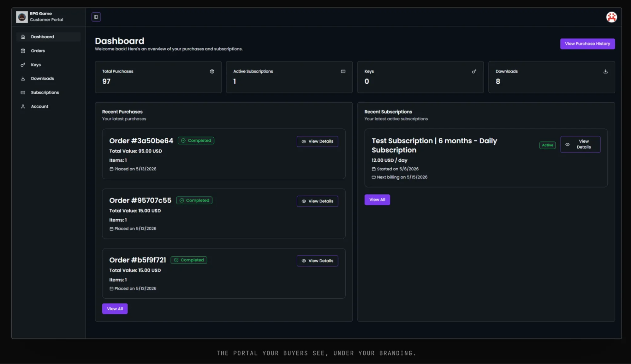631x364 pixels.
Task: Click Total Value: 95.00 USD text
Action: point(135,151)
